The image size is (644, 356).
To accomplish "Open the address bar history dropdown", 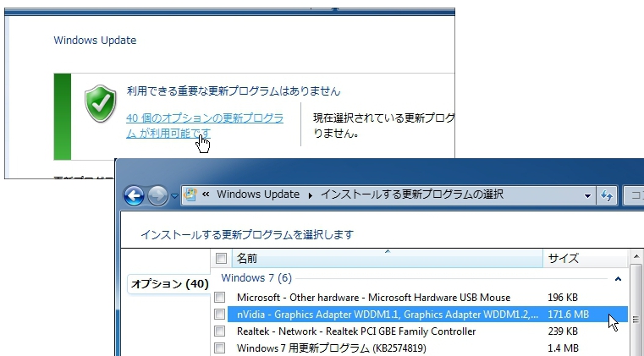I will 588,195.
